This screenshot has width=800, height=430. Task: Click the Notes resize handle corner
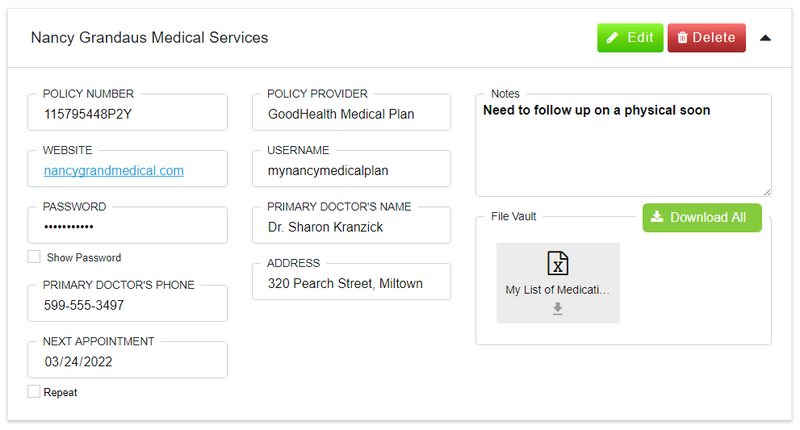[x=767, y=192]
